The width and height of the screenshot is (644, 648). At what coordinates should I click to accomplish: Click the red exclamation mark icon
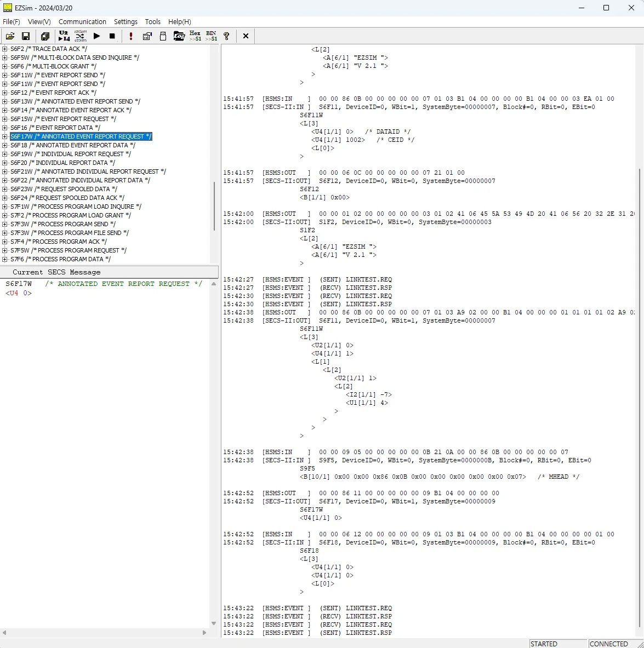tap(131, 36)
